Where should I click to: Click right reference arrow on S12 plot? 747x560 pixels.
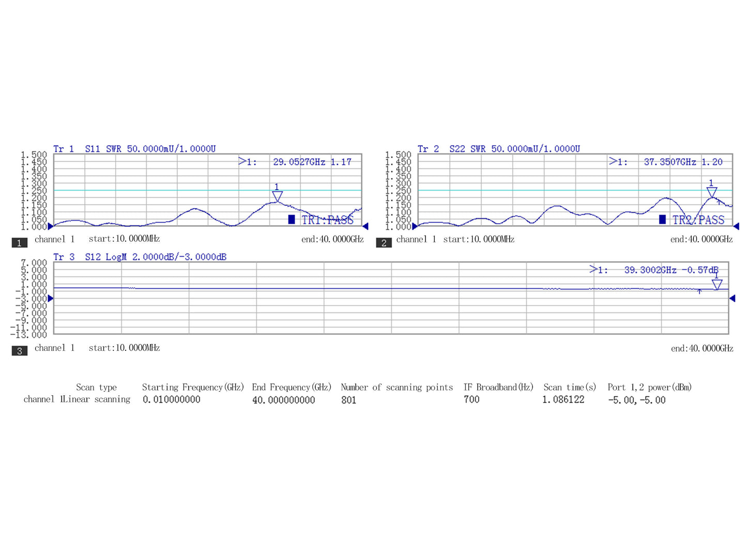pos(732,299)
